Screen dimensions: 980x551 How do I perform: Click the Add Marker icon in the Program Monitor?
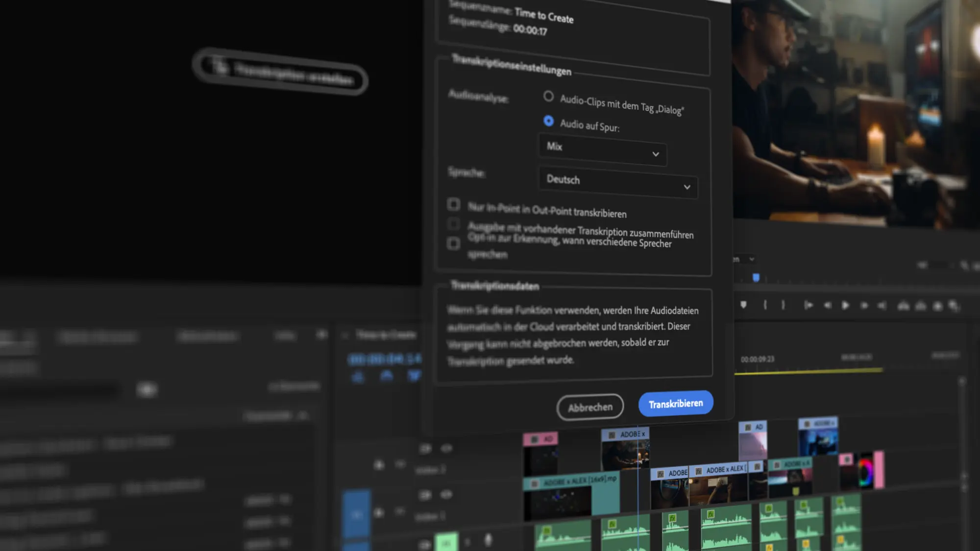tap(743, 305)
